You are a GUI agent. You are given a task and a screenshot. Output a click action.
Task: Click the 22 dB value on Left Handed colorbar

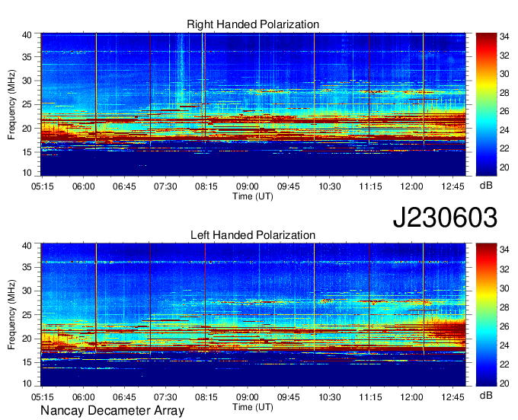(x=504, y=364)
